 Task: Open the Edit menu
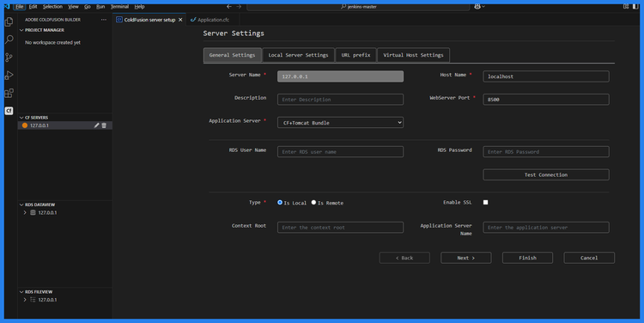pyautogui.click(x=33, y=7)
